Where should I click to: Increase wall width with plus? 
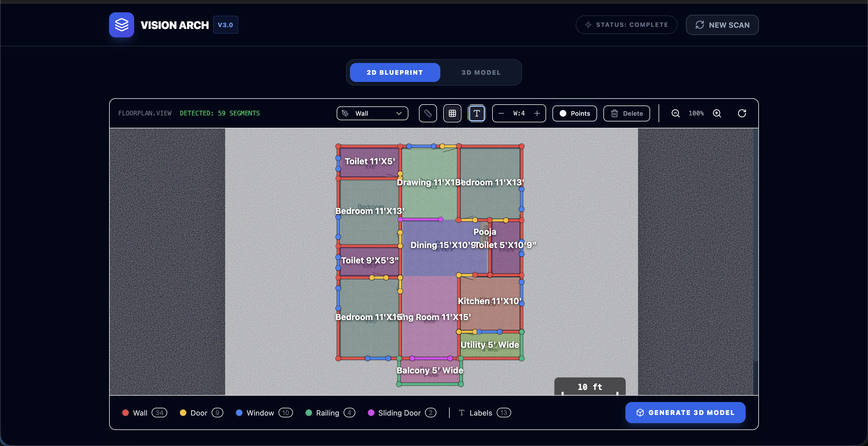pos(537,113)
